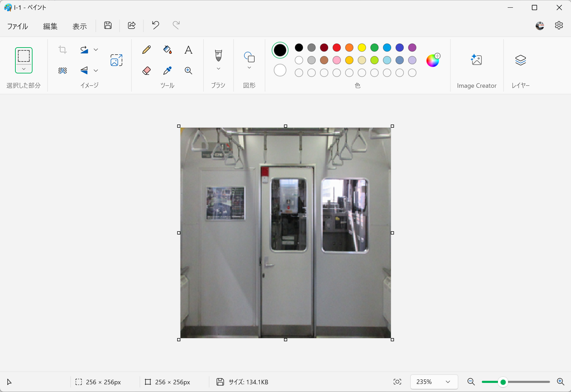Click the Zoom out magnifier button
571x392 pixels.
[x=471, y=382]
